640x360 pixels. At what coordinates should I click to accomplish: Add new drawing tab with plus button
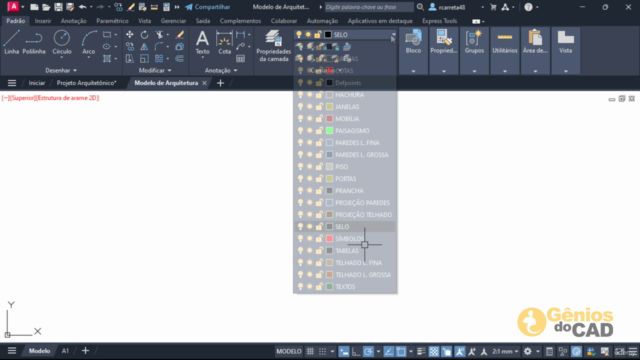pos(220,83)
